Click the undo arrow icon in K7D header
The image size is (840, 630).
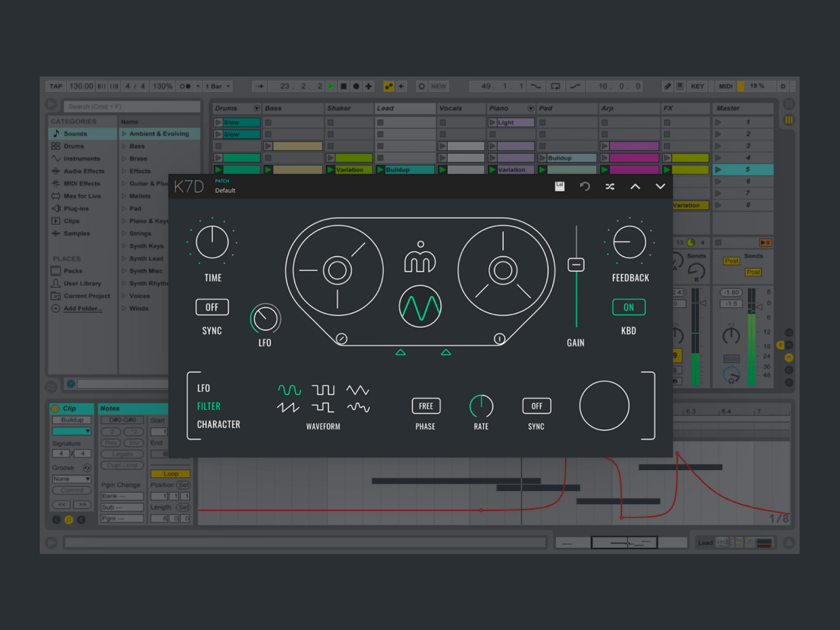click(x=585, y=186)
